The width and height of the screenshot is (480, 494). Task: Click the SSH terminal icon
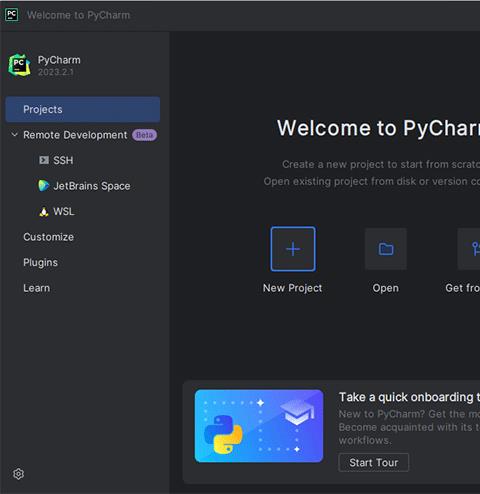(44, 160)
